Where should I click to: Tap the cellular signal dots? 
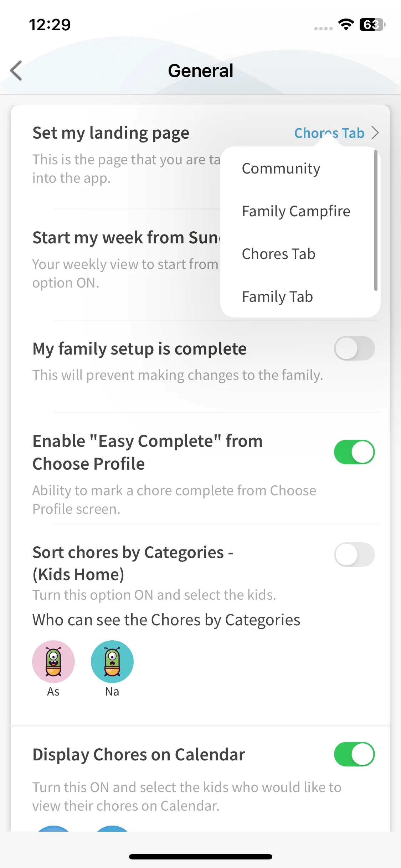pyautogui.click(x=323, y=28)
